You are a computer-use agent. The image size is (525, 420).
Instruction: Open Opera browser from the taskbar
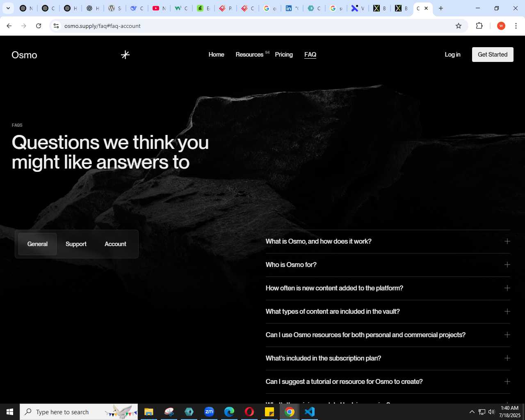point(249,412)
